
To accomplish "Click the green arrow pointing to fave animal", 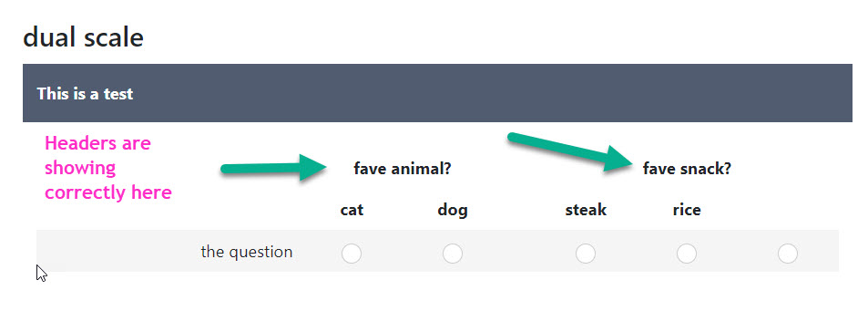I will 274,168.
